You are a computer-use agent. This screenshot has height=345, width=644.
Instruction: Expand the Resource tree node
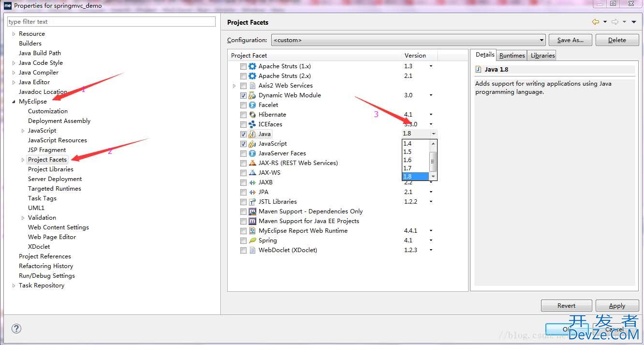pos(14,34)
